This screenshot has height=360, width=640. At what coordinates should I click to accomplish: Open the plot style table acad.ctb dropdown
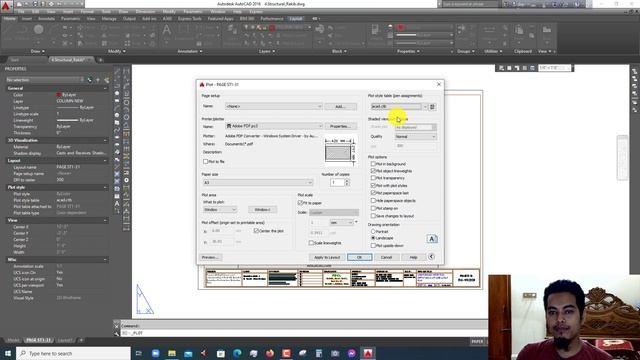point(399,107)
